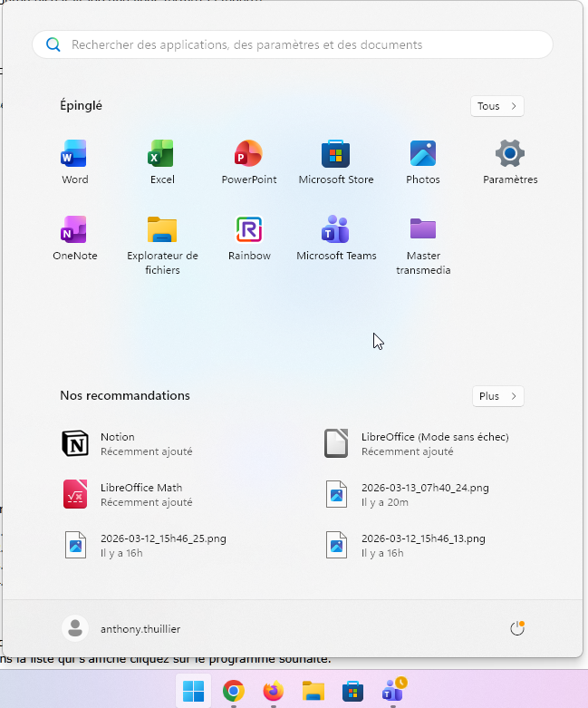
Task: Click the search field for applications
Action: (293, 44)
